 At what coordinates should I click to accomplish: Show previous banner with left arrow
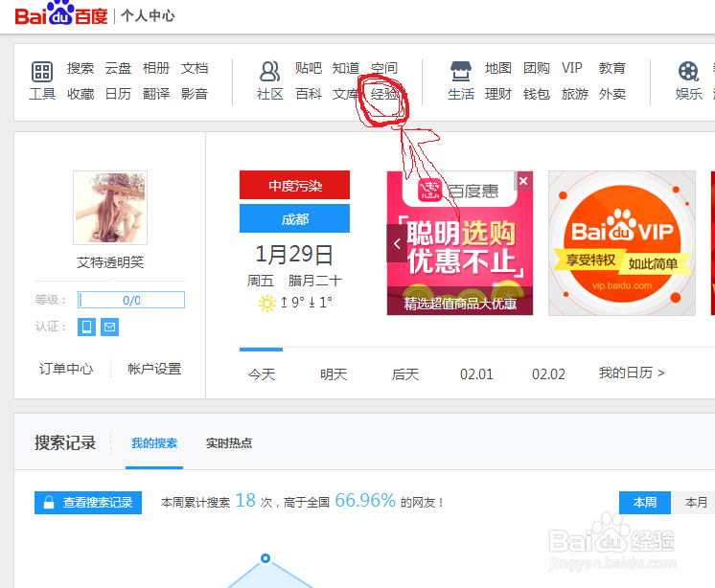click(397, 243)
